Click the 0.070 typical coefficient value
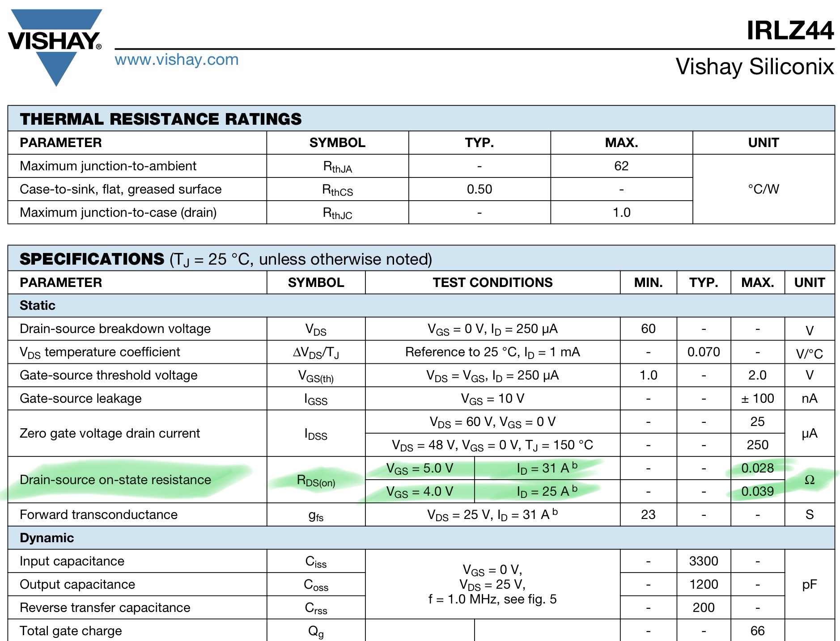The height and width of the screenshot is (641, 840). tap(704, 352)
